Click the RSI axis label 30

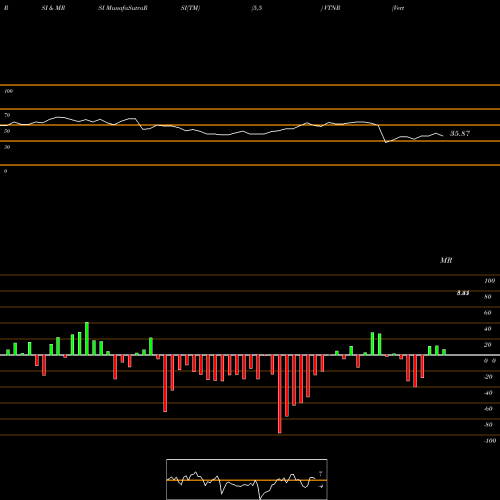click(x=7, y=147)
